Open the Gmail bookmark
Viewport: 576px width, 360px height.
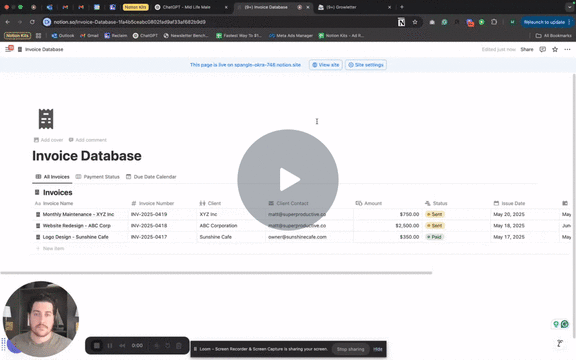coord(89,36)
